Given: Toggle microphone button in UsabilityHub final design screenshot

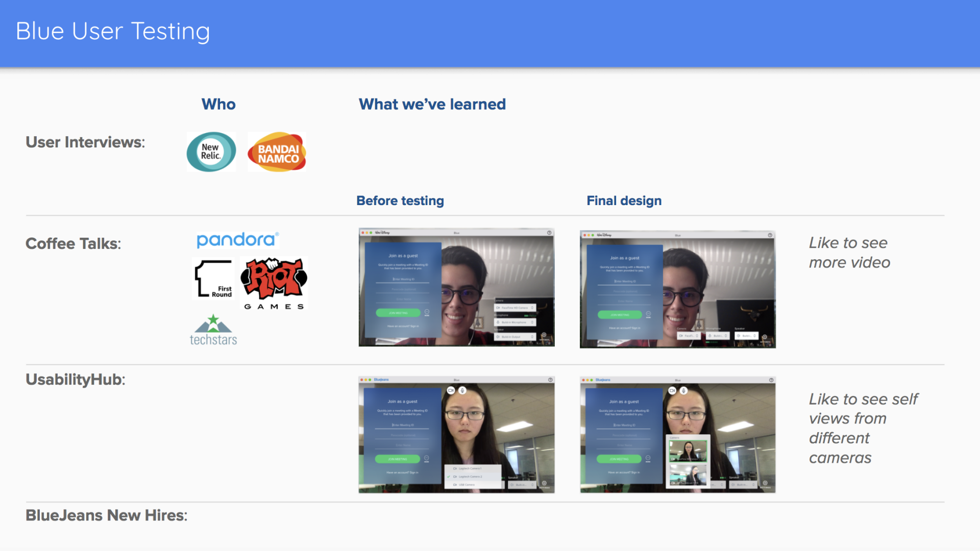Looking at the screenshot, I should (683, 391).
